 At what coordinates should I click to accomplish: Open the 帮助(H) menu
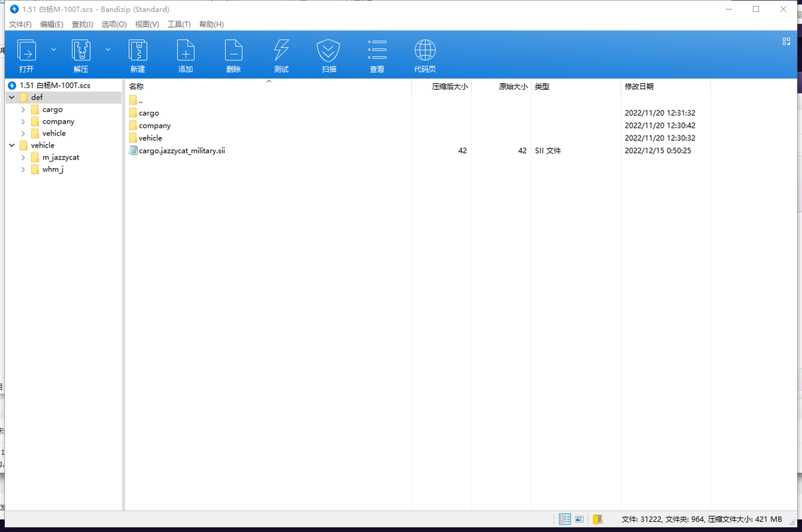(211, 24)
